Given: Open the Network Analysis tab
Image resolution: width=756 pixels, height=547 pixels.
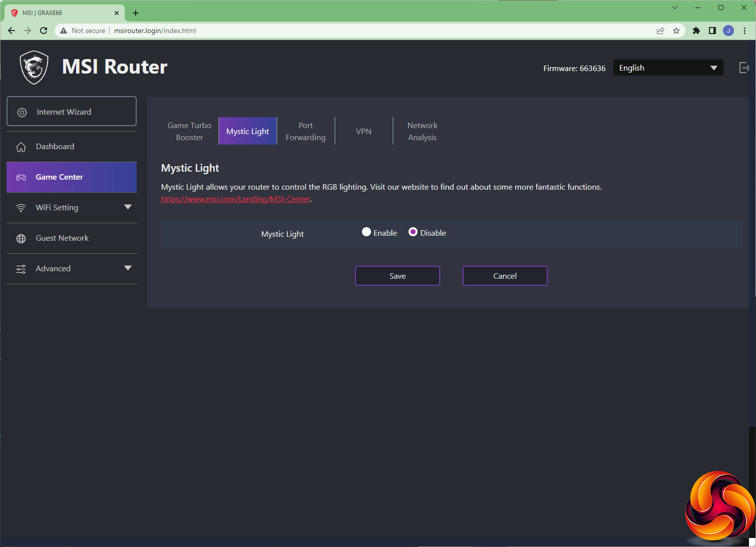Looking at the screenshot, I should click(x=423, y=131).
